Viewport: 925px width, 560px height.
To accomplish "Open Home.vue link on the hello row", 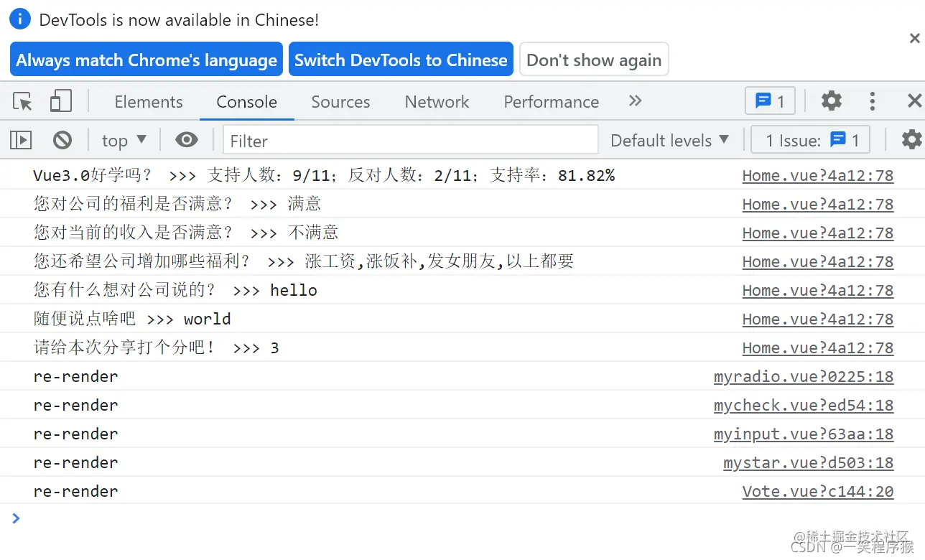I will [818, 291].
